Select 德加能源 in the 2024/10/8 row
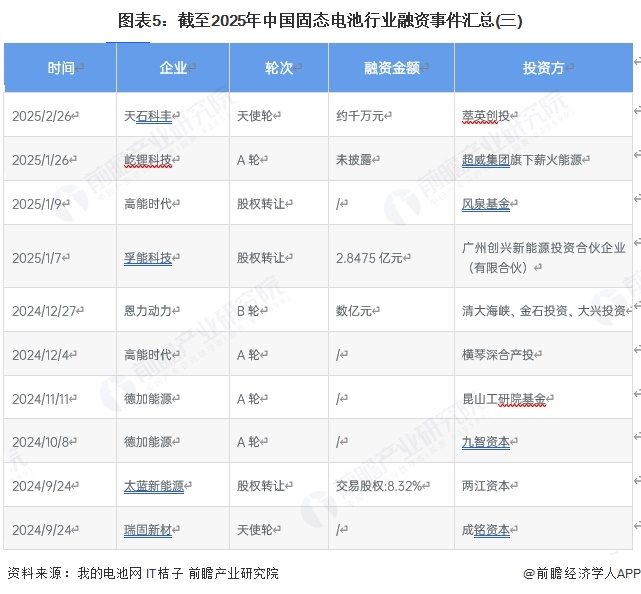This screenshot has width=641, height=594. [x=148, y=442]
